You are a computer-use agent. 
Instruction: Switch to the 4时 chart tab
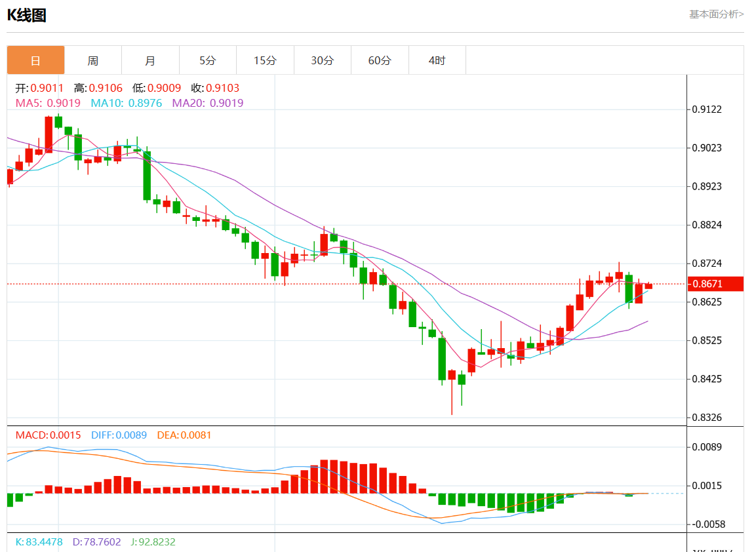(437, 60)
